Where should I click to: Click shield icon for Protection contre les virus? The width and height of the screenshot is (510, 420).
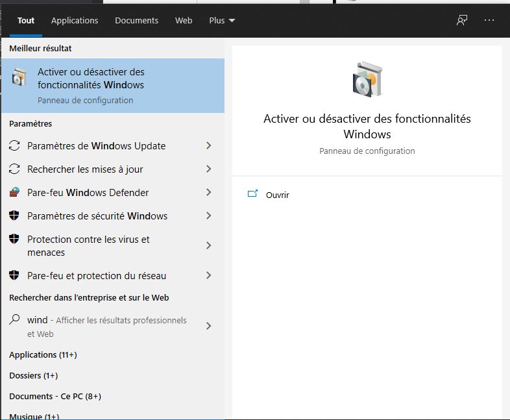click(14, 239)
